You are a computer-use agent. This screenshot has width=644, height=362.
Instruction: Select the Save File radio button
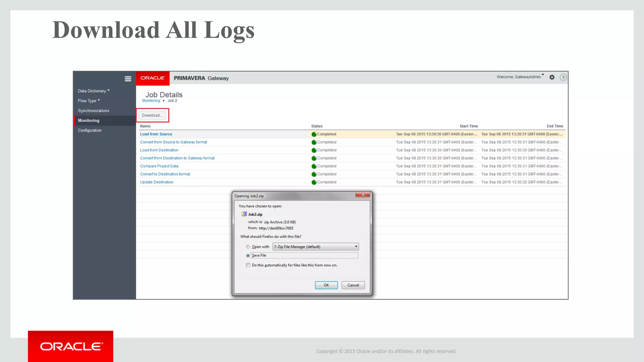(x=248, y=256)
